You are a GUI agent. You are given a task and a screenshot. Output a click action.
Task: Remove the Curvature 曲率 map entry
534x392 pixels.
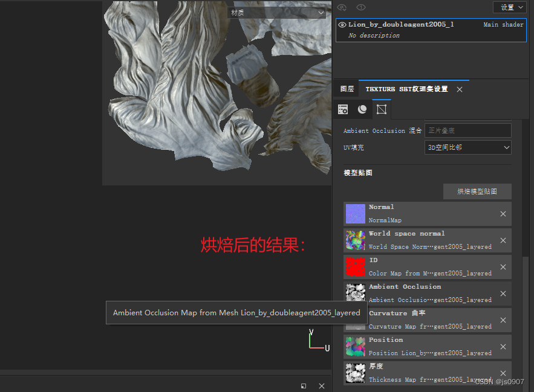click(x=503, y=320)
